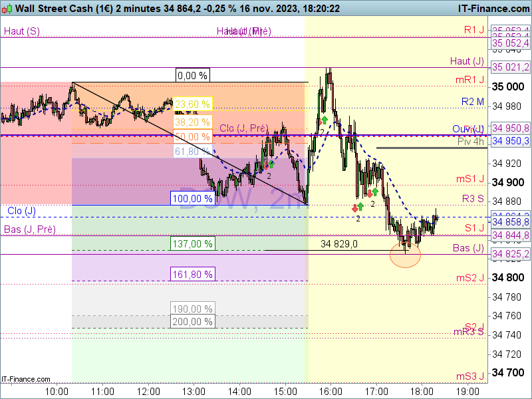Click the 'Haut (S)' level label
The height and width of the screenshot is (399, 532).
[22, 31]
